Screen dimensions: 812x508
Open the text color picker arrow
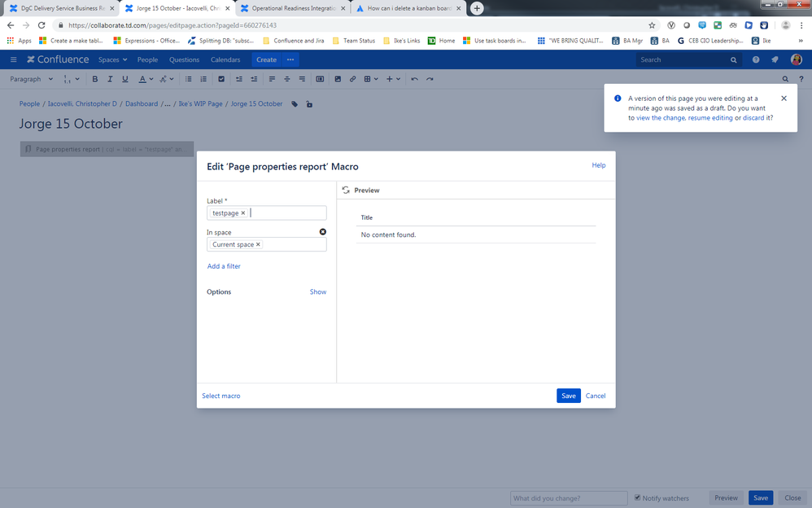coord(151,79)
